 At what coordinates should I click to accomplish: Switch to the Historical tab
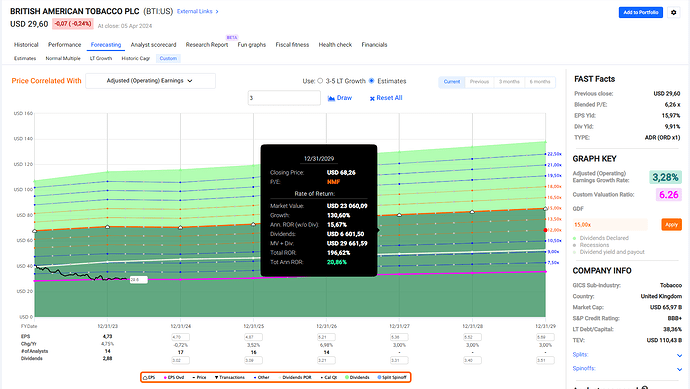pyautogui.click(x=26, y=45)
